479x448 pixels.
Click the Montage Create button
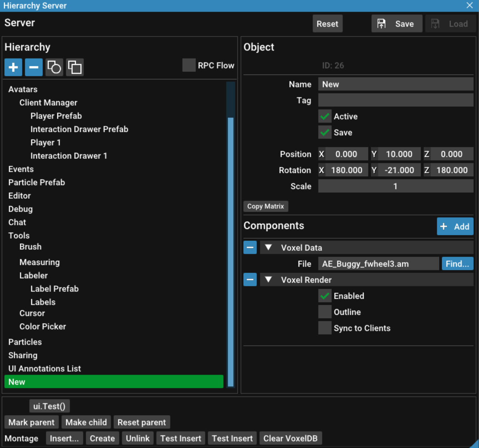pyautogui.click(x=102, y=438)
